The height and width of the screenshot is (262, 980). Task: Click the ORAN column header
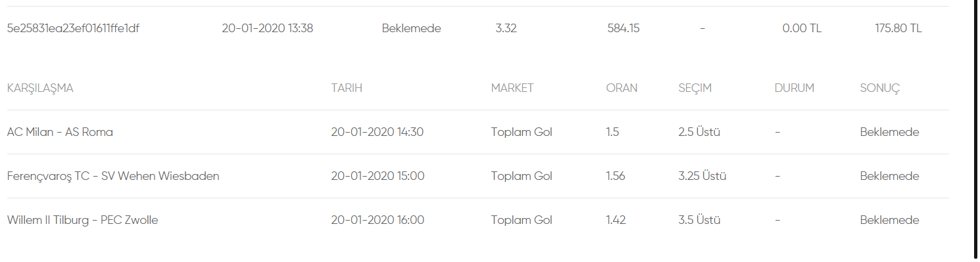point(622,88)
